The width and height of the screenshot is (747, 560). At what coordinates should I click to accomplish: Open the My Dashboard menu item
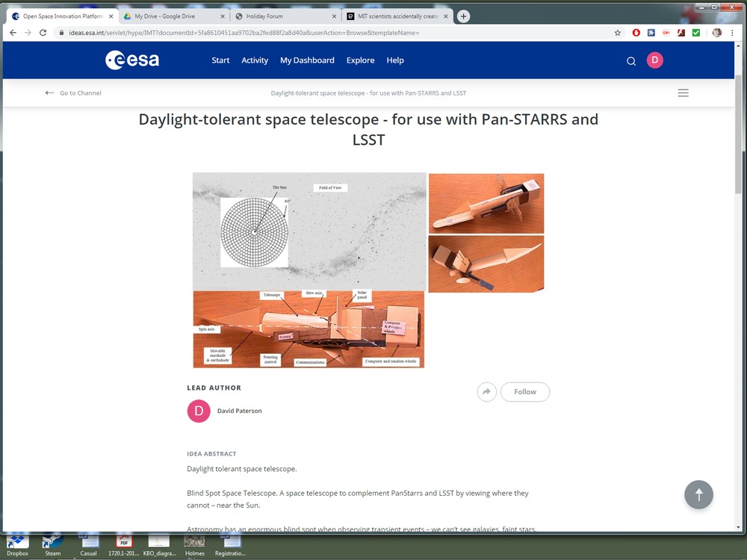click(x=307, y=60)
